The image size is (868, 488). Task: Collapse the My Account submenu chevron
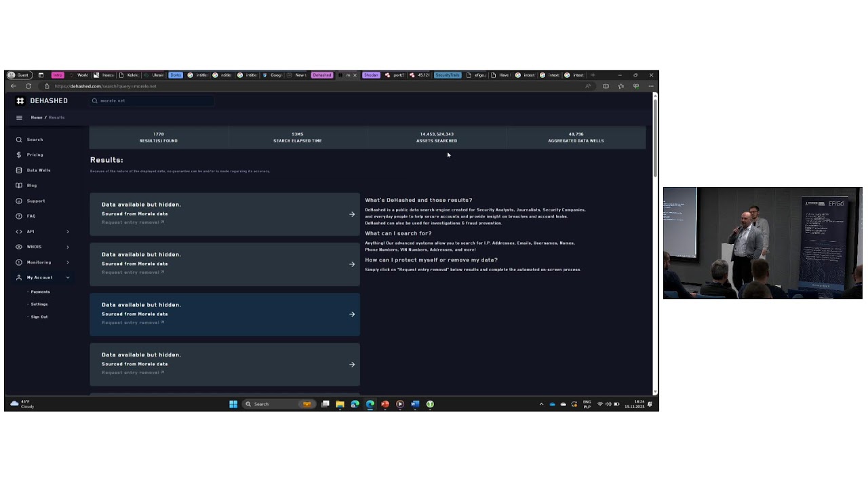68,277
